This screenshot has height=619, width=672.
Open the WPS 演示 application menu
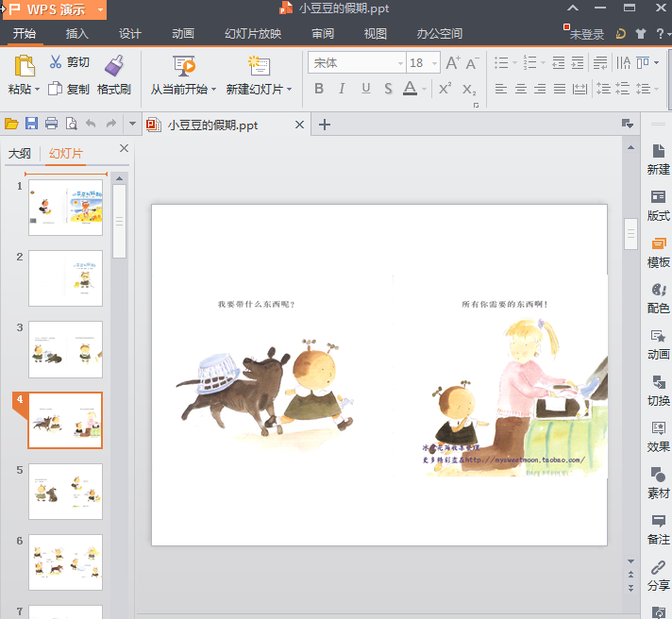55,9
